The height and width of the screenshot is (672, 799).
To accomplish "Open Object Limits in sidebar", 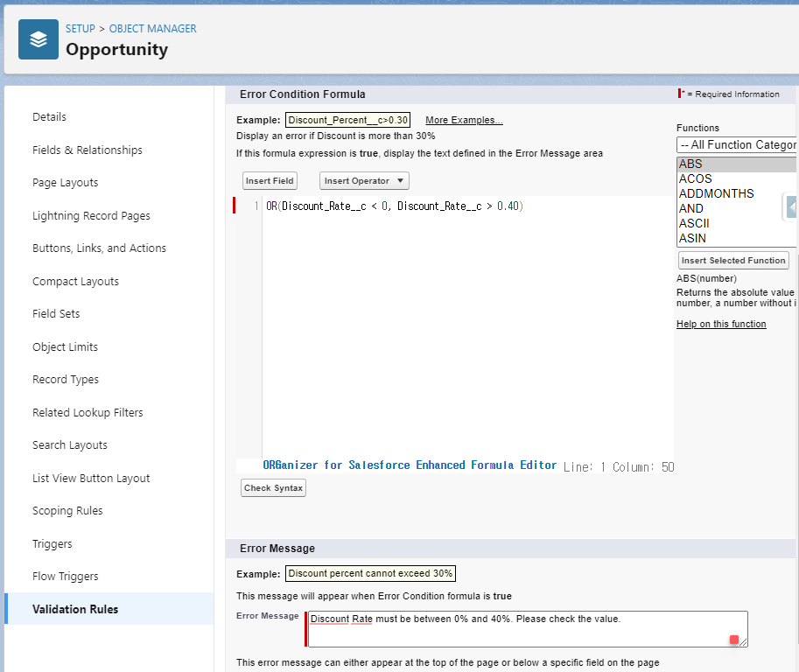I will pos(66,347).
